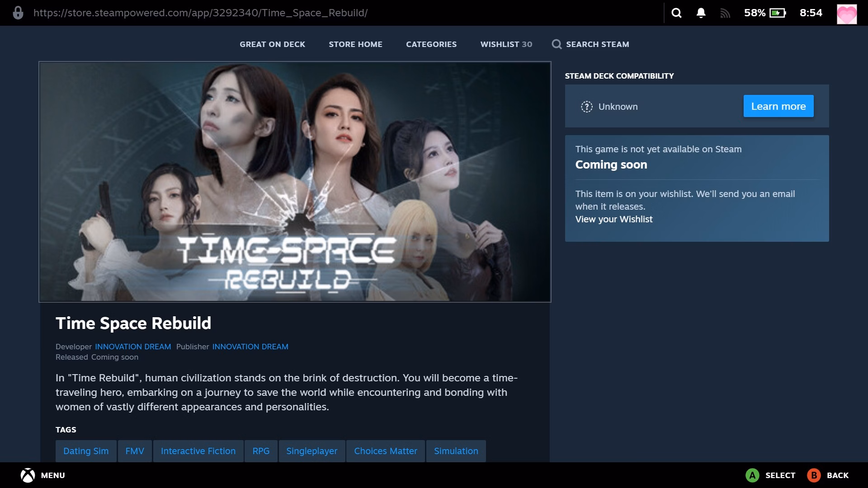Image resolution: width=868 pixels, height=488 pixels.
Task: Click the battery status icon
Action: pos(778,13)
